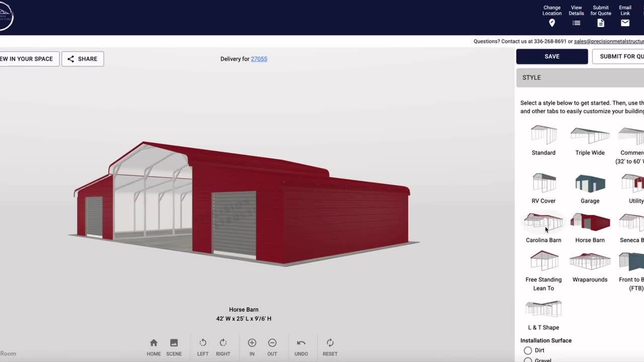Click the SUBMIT FOR QUOTE button
The image size is (644, 362).
pos(618,56)
